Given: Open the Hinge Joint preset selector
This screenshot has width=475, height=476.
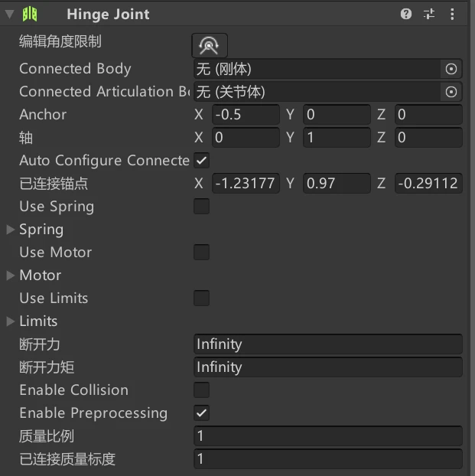Looking at the screenshot, I should pyautogui.click(x=429, y=14).
